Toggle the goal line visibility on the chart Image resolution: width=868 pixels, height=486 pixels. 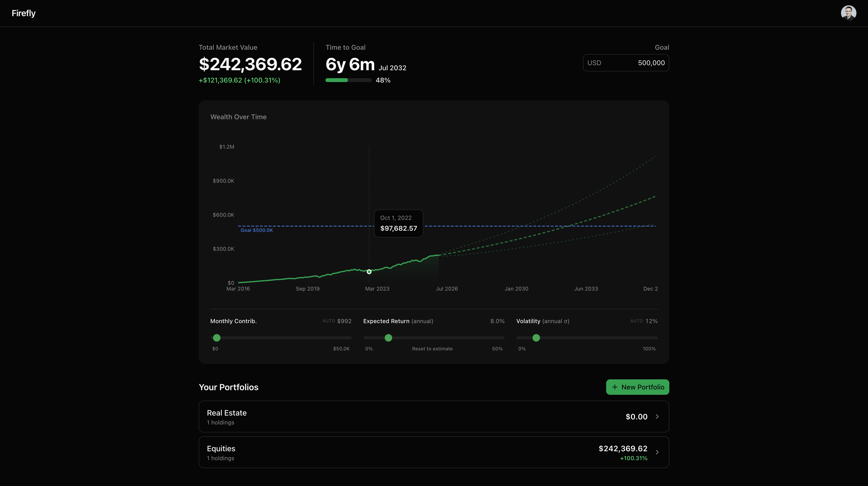pos(257,230)
